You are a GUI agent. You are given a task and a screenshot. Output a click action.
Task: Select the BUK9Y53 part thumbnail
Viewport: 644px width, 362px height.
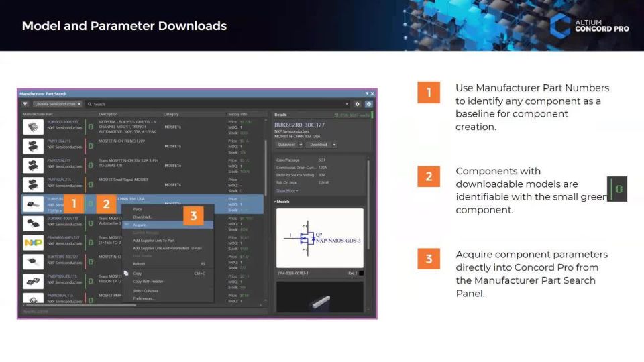point(33,127)
